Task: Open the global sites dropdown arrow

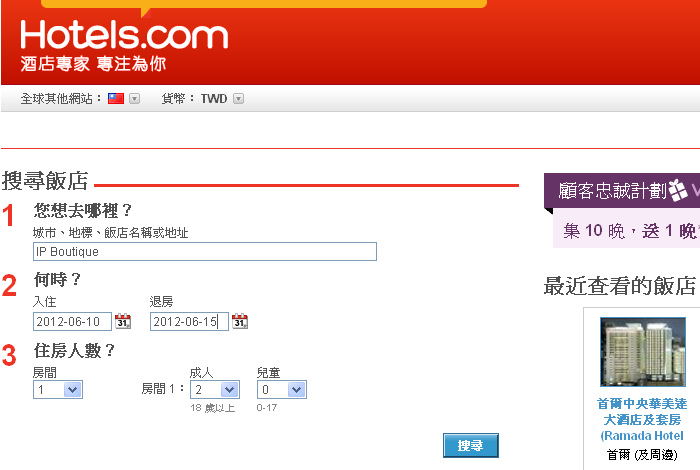Action: coord(134,99)
